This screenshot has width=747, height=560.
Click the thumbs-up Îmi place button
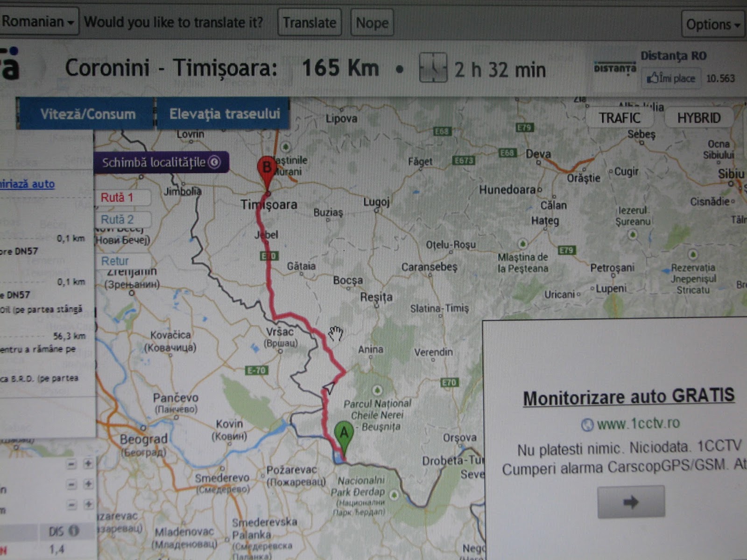pyautogui.click(x=671, y=78)
